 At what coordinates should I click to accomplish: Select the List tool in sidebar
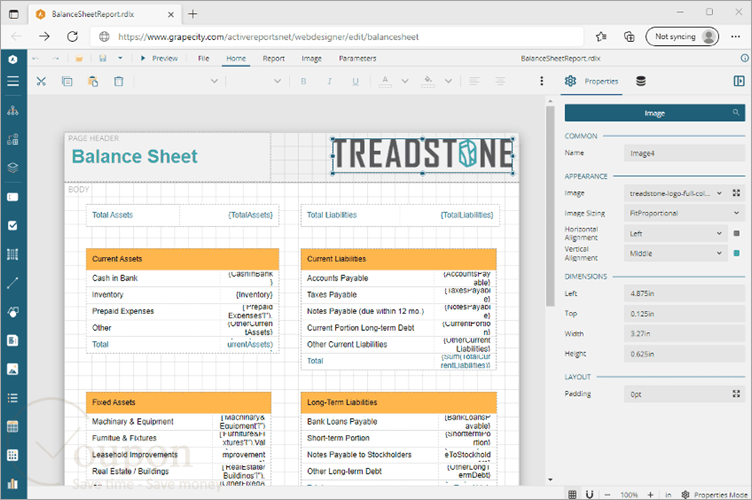click(x=13, y=398)
